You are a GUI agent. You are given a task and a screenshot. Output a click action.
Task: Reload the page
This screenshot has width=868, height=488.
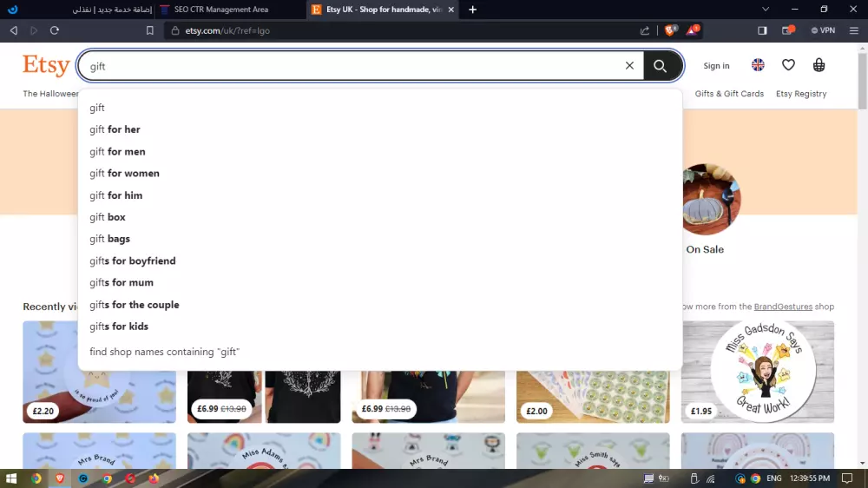(54, 30)
